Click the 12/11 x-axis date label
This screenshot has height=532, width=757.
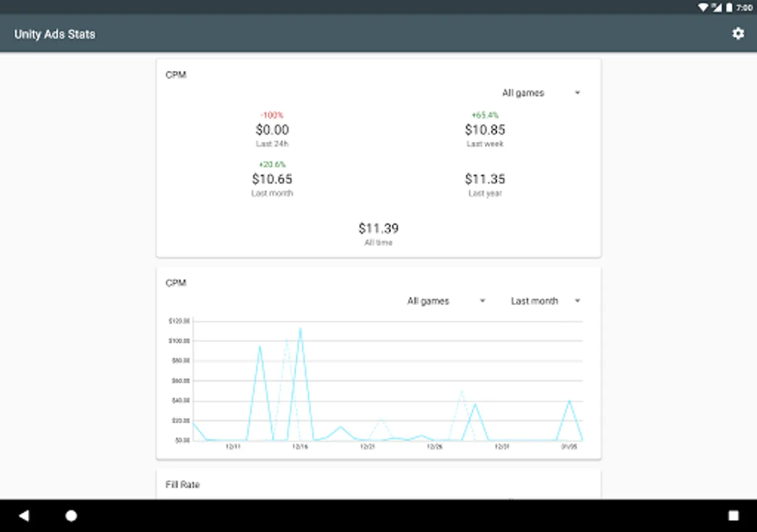point(233,447)
